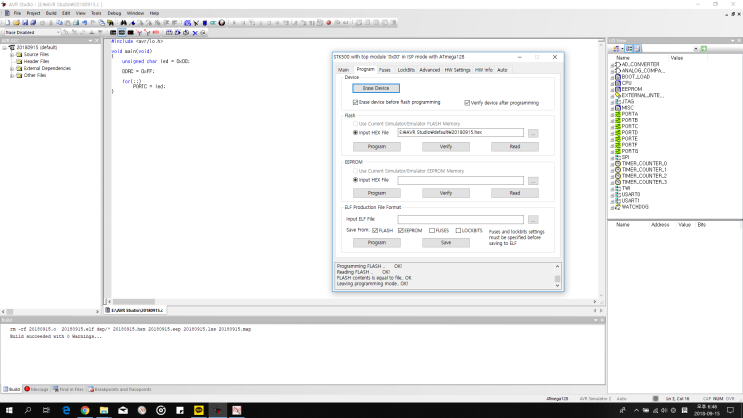This screenshot has width=743, height=418.
Task: Click the Save file toolbar icon
Action: [x=27, y=22]
